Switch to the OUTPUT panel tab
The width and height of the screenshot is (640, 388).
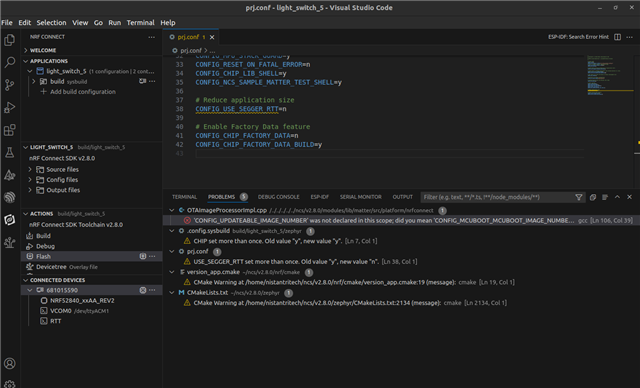click(x=402, y=197)
